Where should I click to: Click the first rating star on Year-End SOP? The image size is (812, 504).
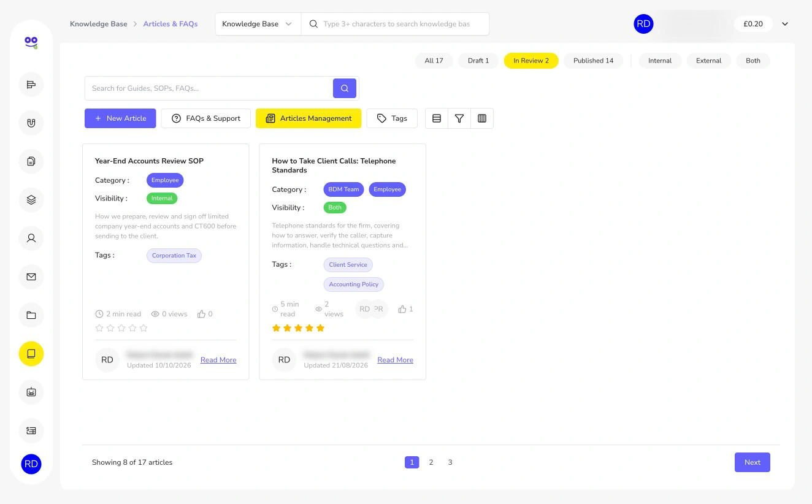pos(99,328)
